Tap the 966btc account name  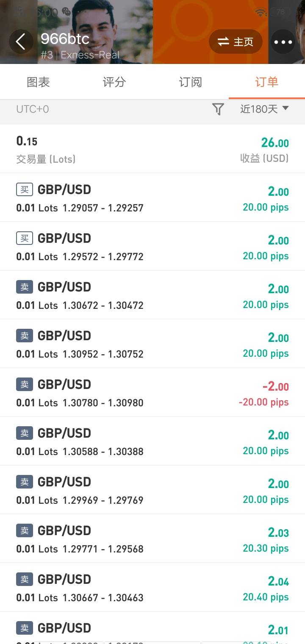(65, 39)
